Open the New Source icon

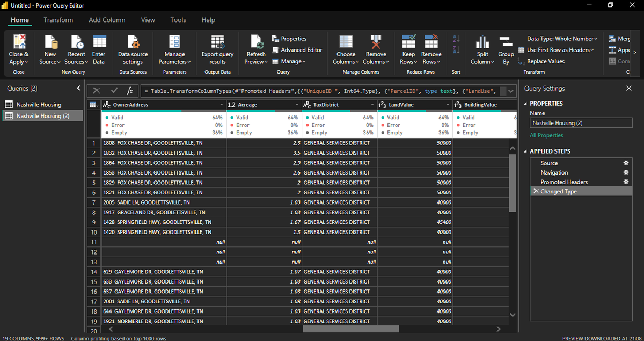[x=50, y=41]
